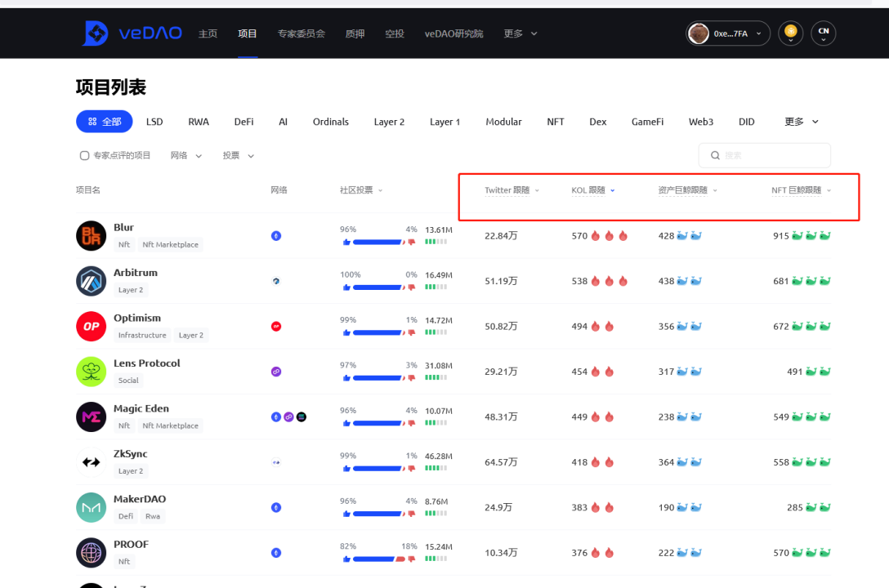Click PROOF's vote ratio bar
Viewport: 889px width, 588px height.
click(378, 559)
